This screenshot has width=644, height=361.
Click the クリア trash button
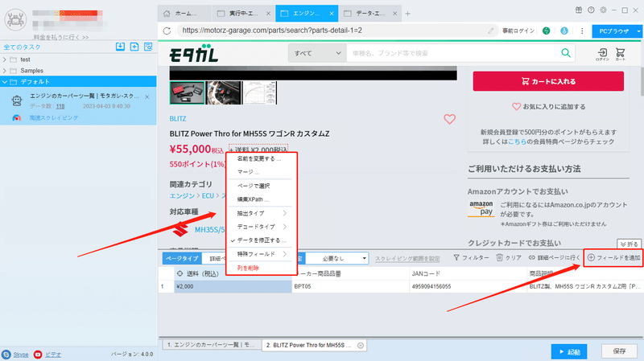click(509, 257)
